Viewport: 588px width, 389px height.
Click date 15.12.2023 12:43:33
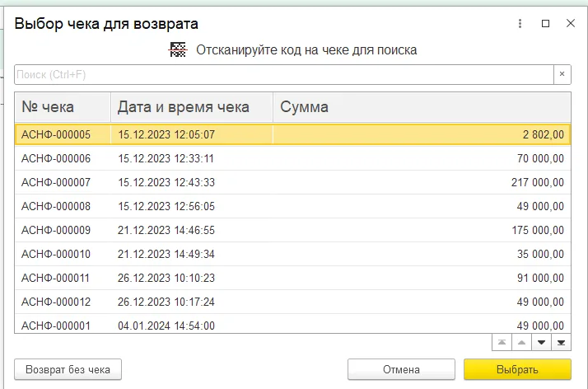(166, 183)
